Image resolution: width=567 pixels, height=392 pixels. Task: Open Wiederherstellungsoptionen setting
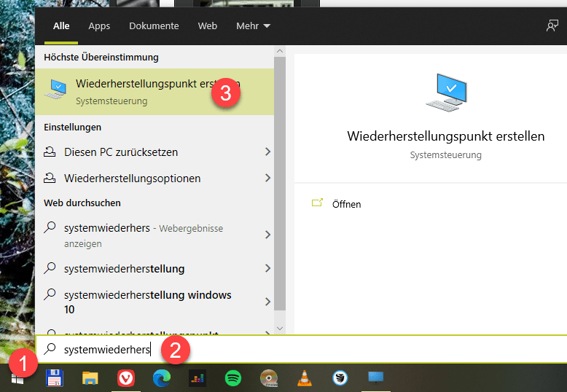pos(155,178)
